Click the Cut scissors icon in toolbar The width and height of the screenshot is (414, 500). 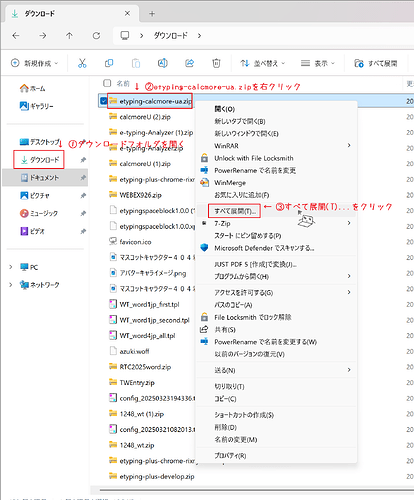tap(82, 63)
